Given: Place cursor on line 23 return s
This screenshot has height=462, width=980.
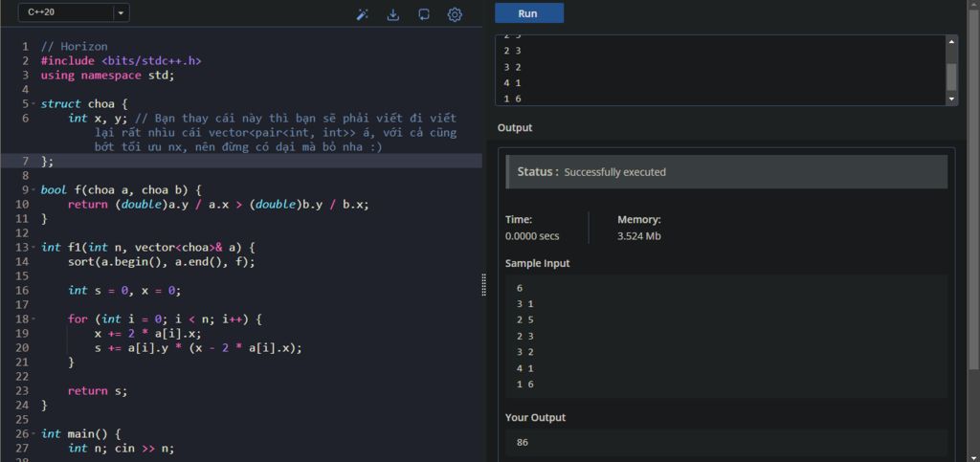Looking at the screenshot, I should click(x=97, y=391).
